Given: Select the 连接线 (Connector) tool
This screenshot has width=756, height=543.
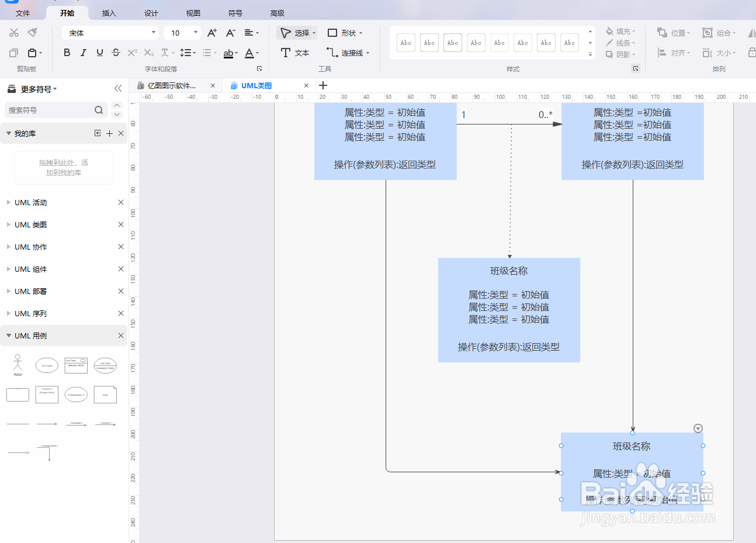Looking at the screenshot, I should (x=348, y=53).
